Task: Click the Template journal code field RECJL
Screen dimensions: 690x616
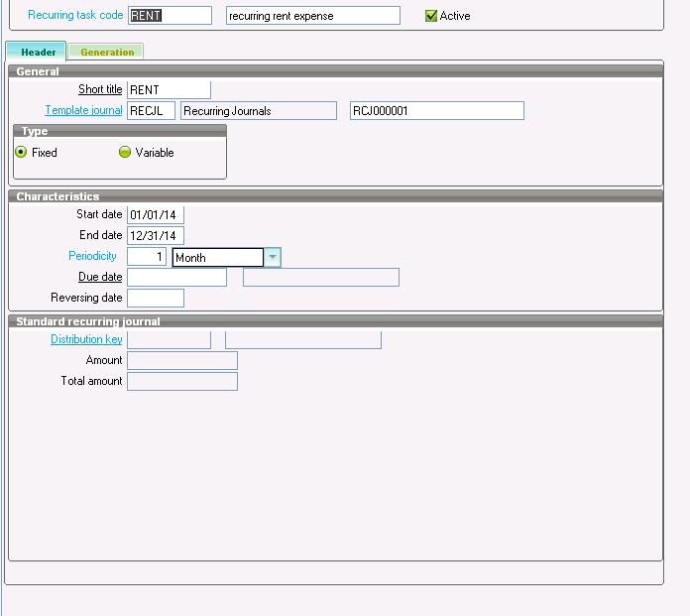Action: point(151,110)
